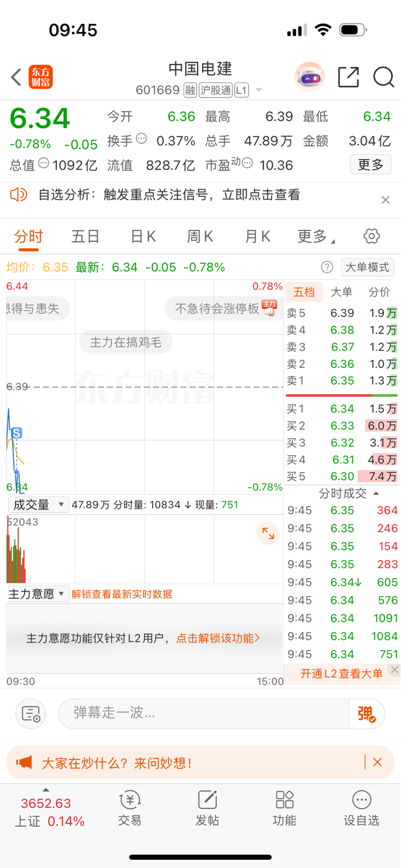
Task: Open the 功能 functions icon
Action: click(284, 808)
